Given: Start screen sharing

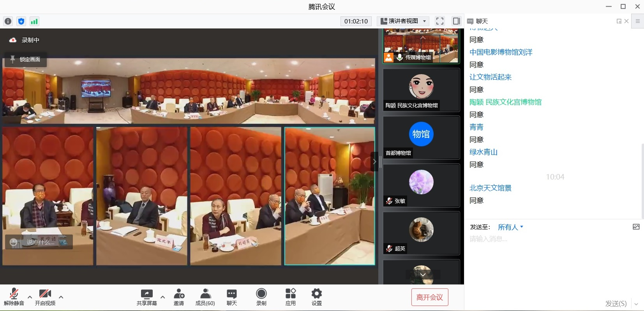Looking at the screenshot, I should pyautogui.click(x=146, y=297).
